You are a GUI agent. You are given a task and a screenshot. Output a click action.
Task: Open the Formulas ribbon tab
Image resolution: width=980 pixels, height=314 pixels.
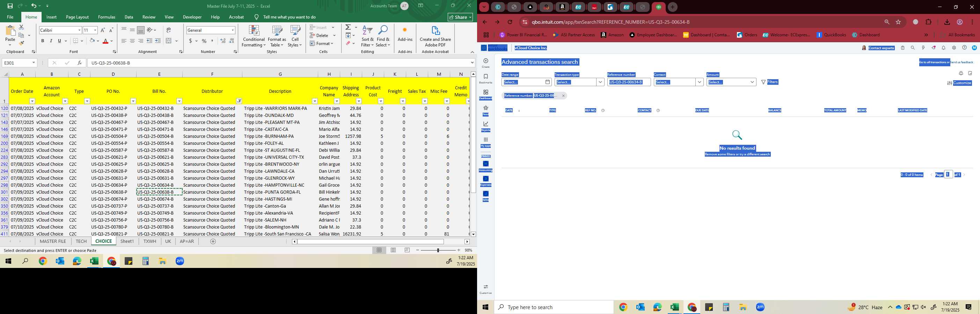pyautogui.click(x=107, y=17)
